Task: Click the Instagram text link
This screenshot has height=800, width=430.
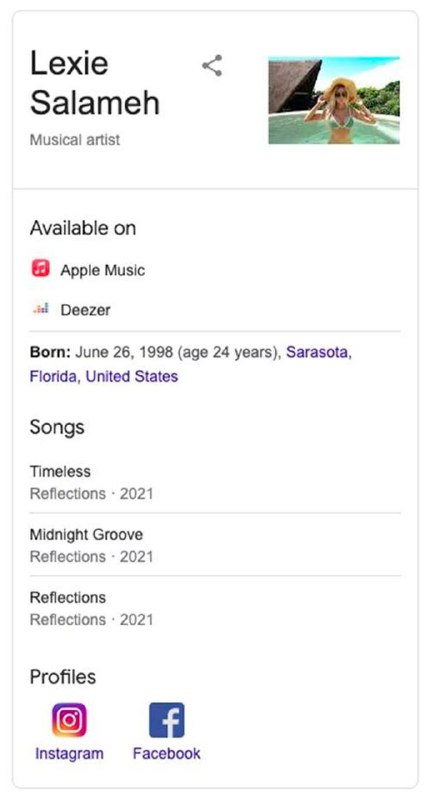Action: click(x=69, y=754)
